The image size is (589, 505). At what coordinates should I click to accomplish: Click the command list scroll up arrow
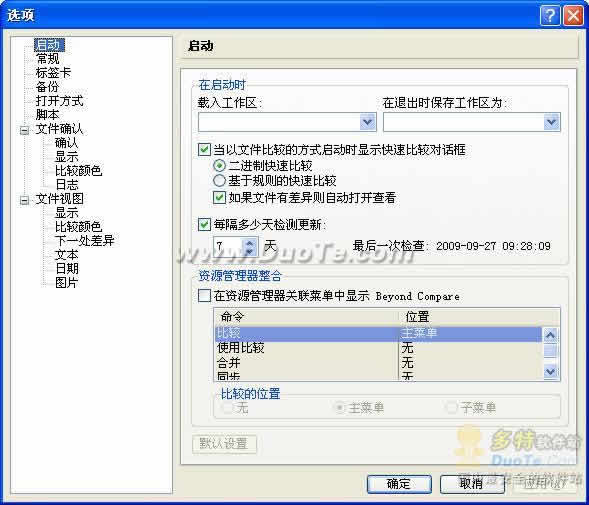pos(550,334)
